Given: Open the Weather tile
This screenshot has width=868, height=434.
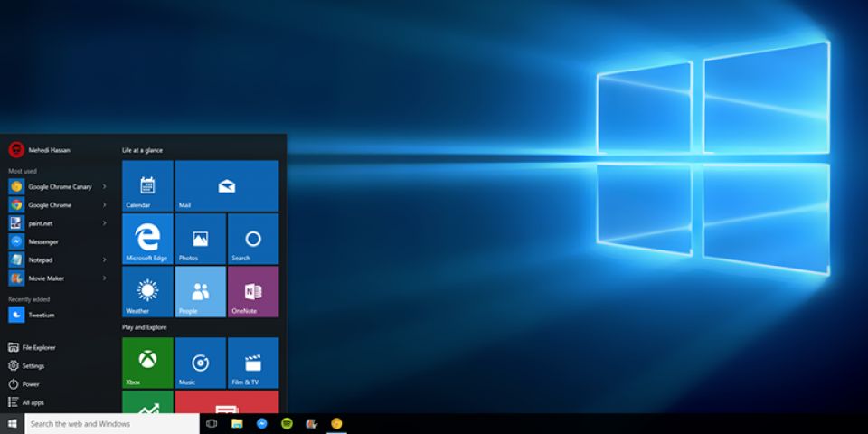Looking at the screenshot, I should [147, 292].
